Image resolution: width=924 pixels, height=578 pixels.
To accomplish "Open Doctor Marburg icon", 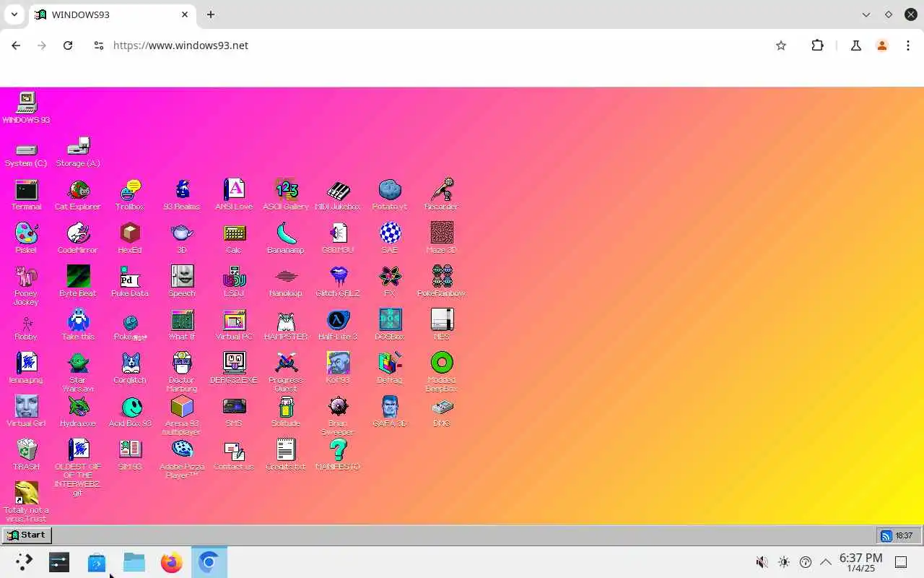I will coord(182,372).
